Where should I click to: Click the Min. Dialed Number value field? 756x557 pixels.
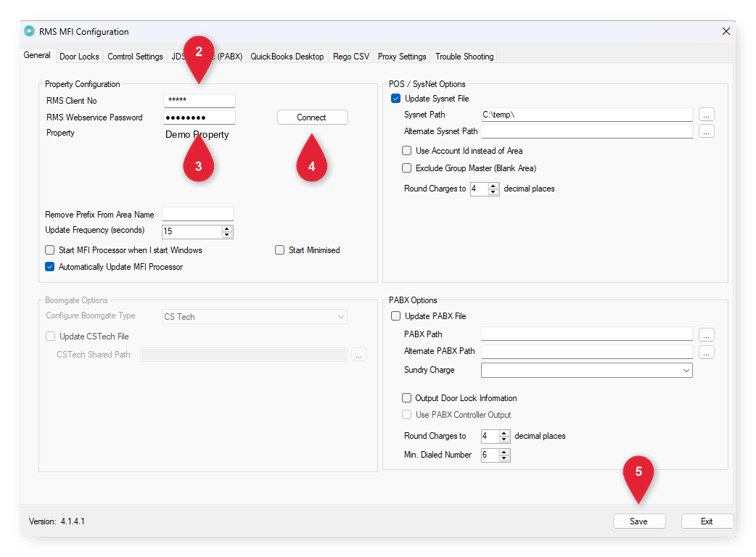(490, 455)
